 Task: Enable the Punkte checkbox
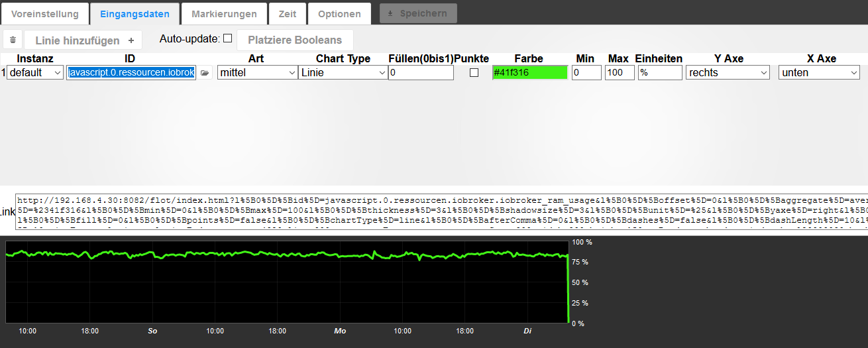click(x=474, y=73)
